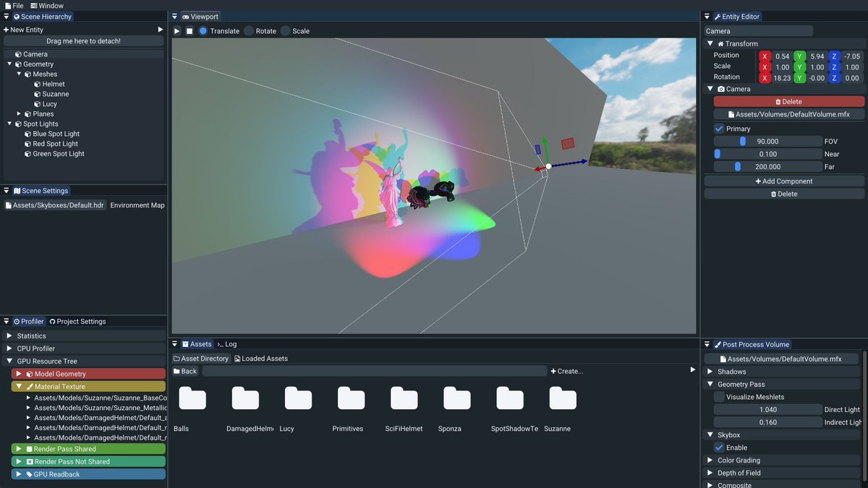This screenshot has height=488, width=868.
Task: Enable the Primary camera checkbox
Action: pos(719,129)
